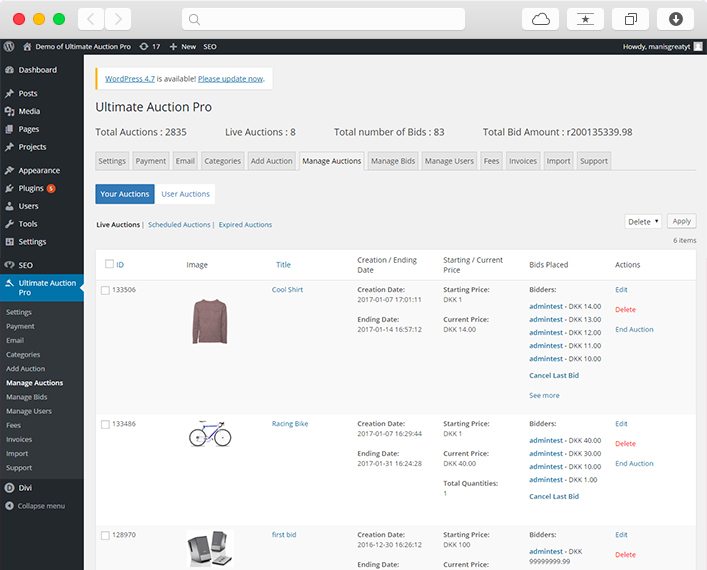707x570 pixels.
Task: Click Edit for the first bid auction
Action: pyautogui.click(x=621, y=534)
